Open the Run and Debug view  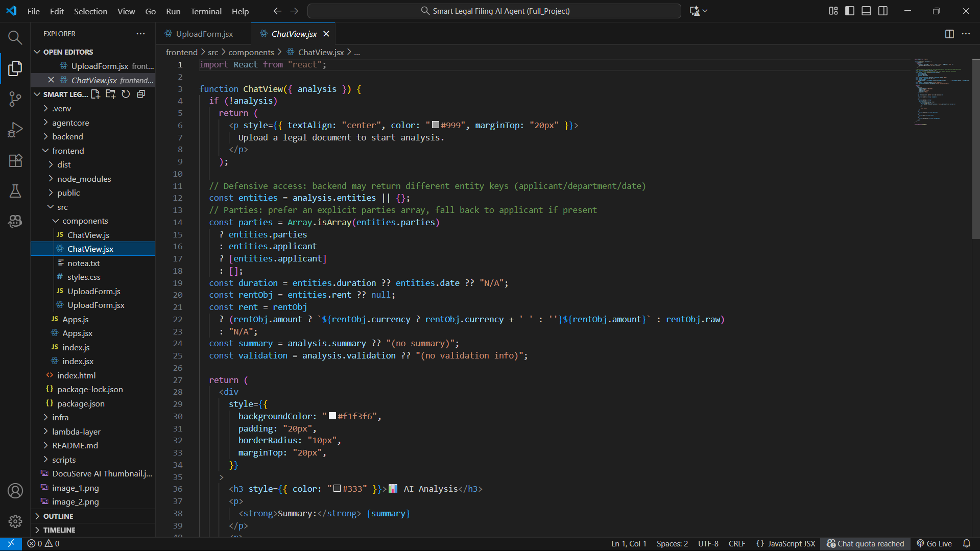(15, 130)
